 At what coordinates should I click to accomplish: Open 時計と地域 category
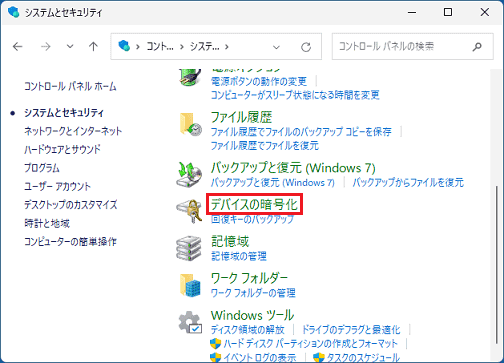[47, 223]
